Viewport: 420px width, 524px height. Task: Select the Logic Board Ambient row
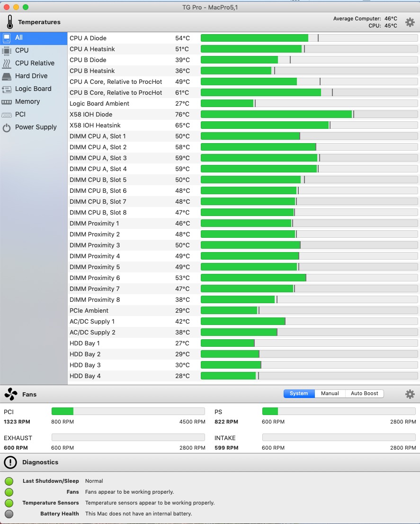pyautogui.click(x=243, y=104)
